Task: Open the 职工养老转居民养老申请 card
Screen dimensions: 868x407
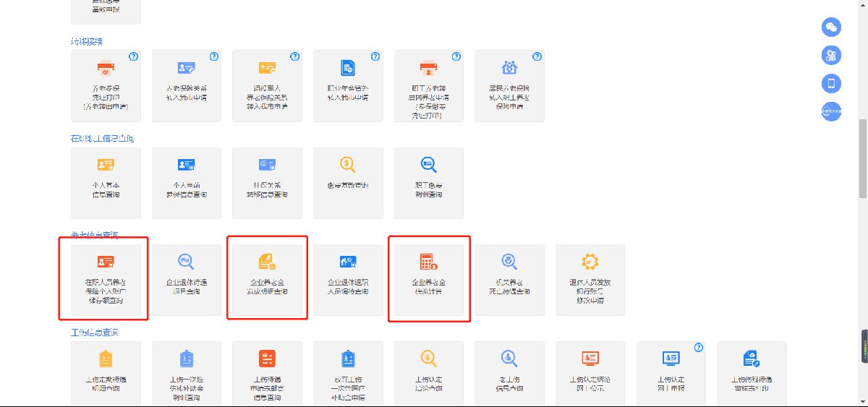Action: [x=429, y=86]
